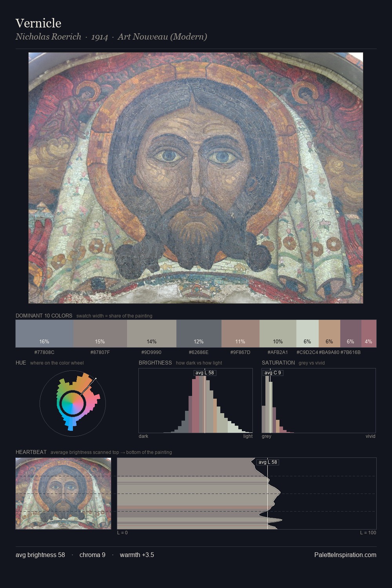This screenshot has width=392, height=588.
Task: Click the BRIGHTNESS section heading
Action: (x=155, y=363)
